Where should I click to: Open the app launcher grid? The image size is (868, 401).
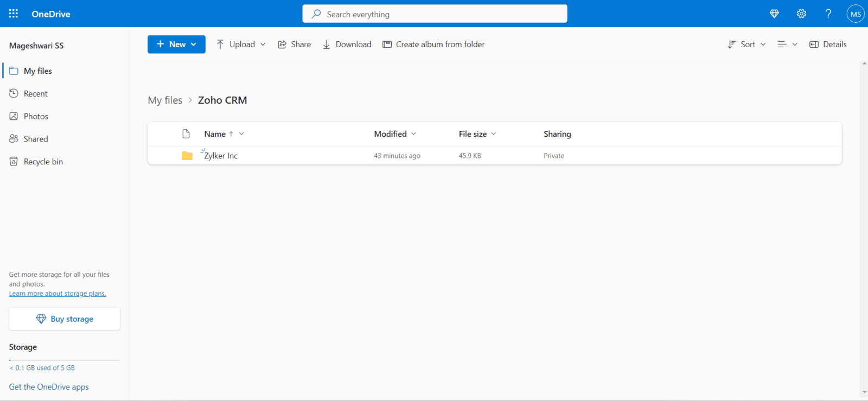(x=14, y=14)
